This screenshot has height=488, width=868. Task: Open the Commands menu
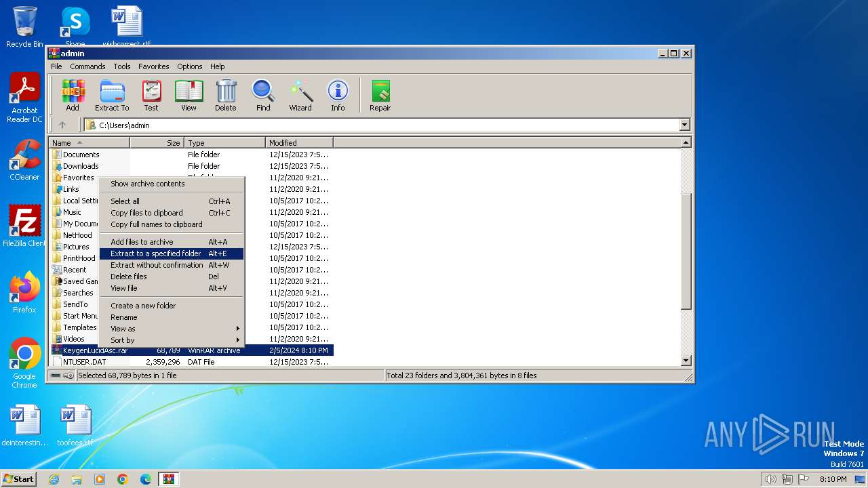tap(87, 66)
